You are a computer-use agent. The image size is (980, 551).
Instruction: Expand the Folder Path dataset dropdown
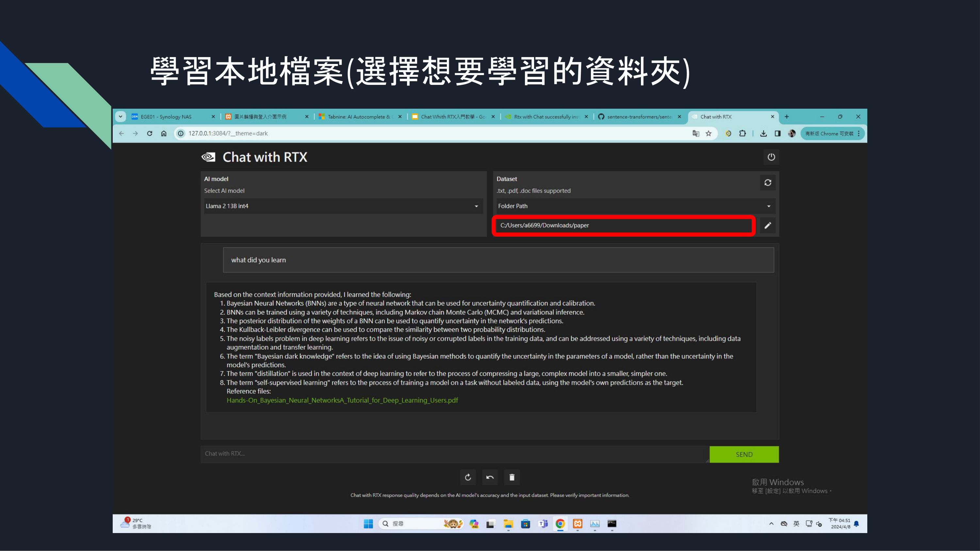(x=636, y=206)
